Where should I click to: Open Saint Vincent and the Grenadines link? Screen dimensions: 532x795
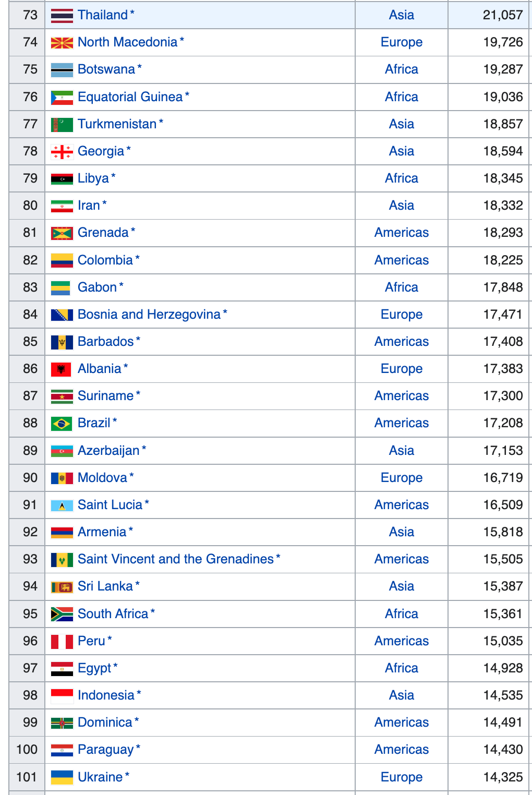click(175, 559)
